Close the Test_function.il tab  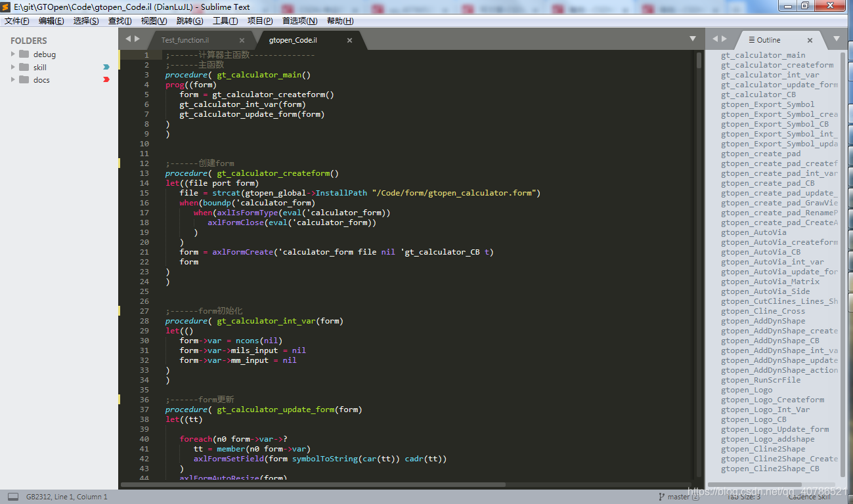pos(242,40)
